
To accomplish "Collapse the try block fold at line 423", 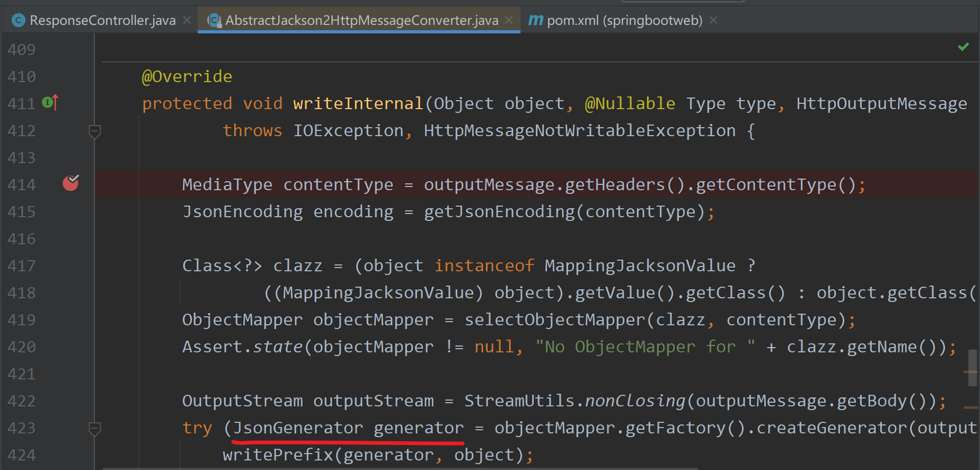I will coord(95,429).
